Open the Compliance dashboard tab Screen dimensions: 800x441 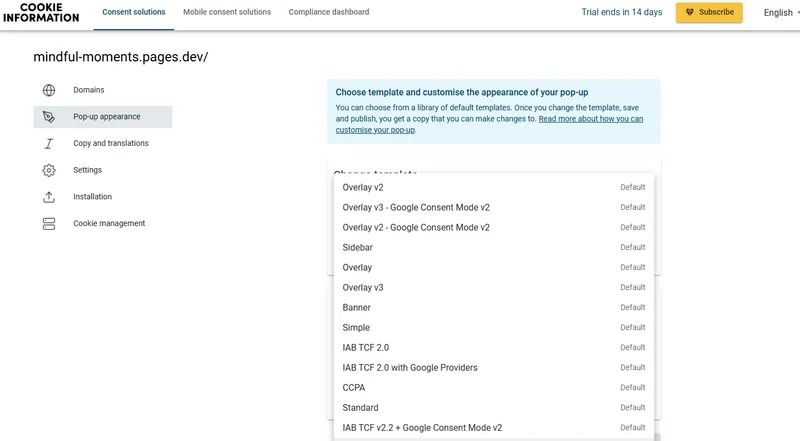[329, 12]
